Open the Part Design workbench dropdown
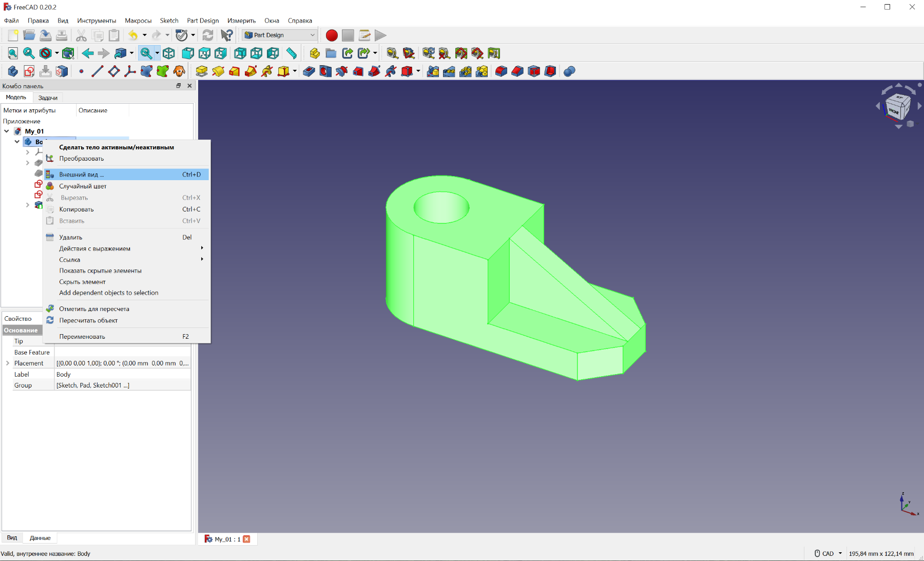 280,35
